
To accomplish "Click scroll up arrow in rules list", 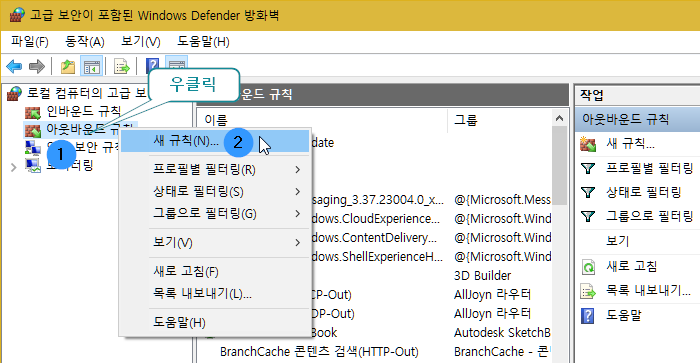I will coord(559,119).
